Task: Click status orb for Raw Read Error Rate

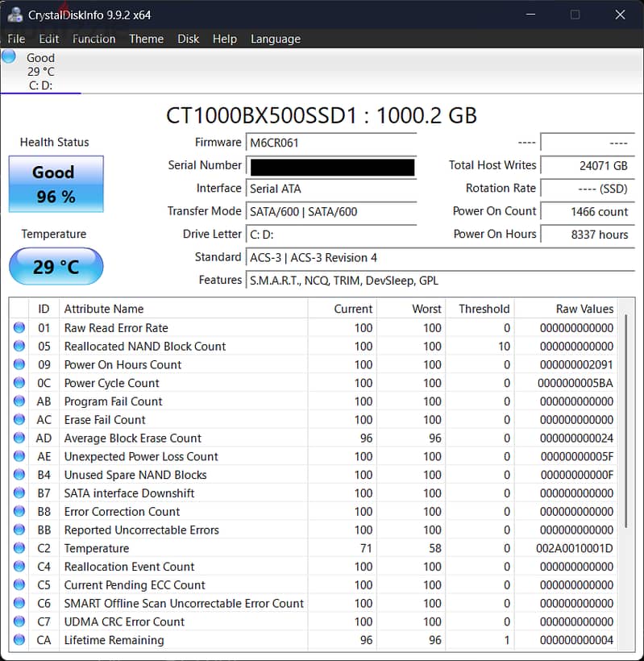Action: point(19,327)
